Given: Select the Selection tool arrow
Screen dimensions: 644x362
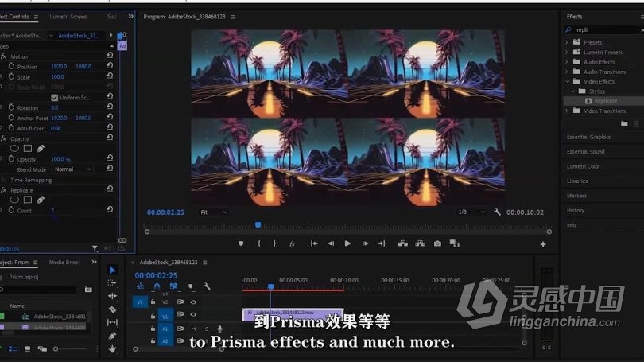Looking at the screenshot, I should point(112,270).
